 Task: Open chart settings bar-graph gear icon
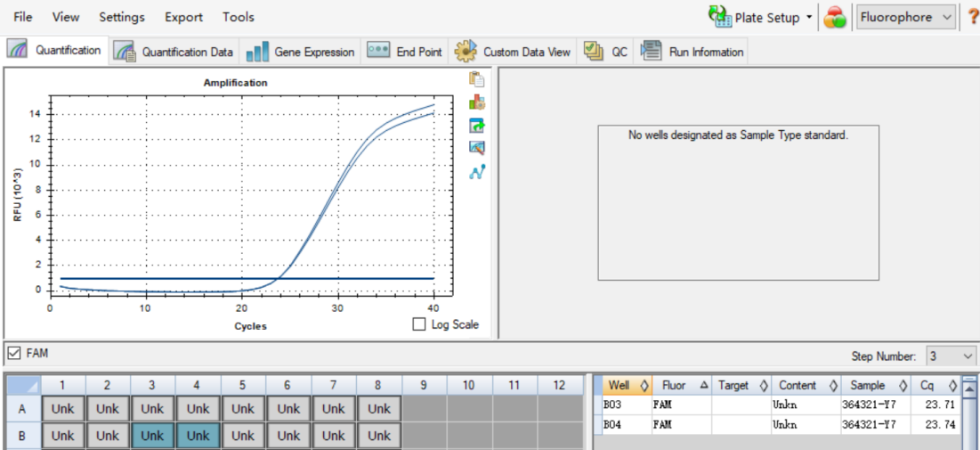477,102
